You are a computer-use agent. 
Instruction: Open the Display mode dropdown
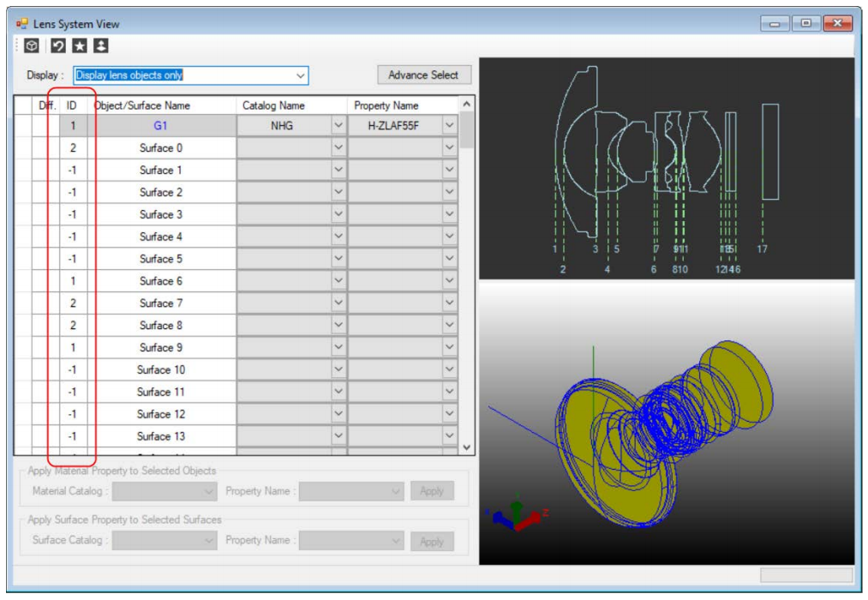(300, 75)
